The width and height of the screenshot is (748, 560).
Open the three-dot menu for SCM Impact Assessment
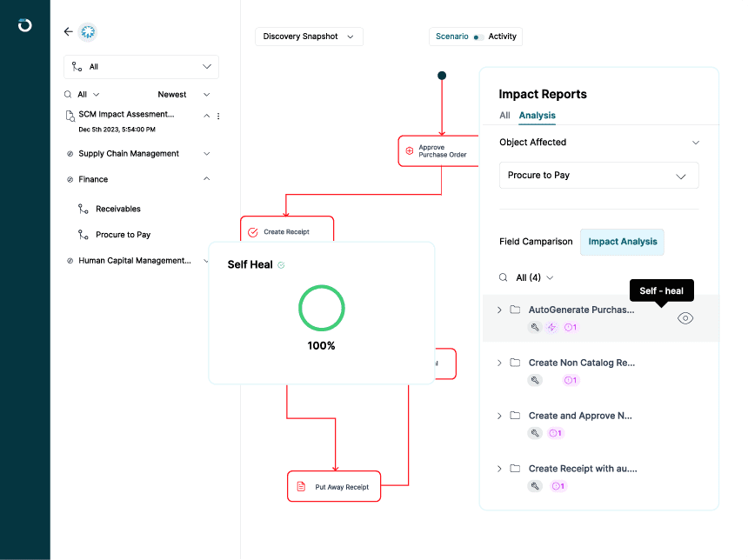tap(218, 116)
